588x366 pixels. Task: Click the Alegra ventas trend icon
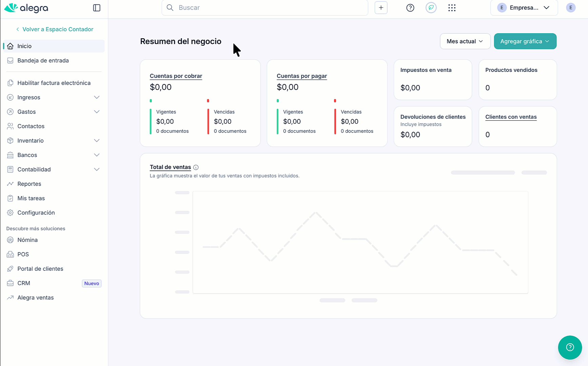coord(11,298)
